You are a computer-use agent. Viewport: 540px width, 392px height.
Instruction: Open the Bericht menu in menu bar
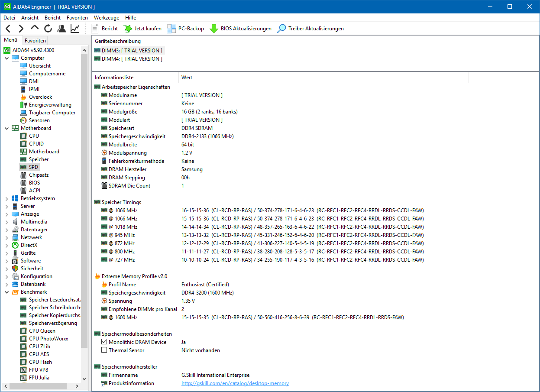[52, 18]
